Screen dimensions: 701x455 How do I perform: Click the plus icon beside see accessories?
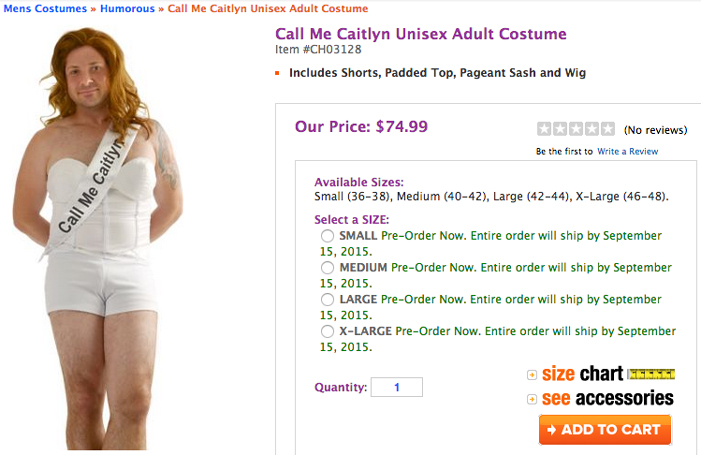coord(532,399)
